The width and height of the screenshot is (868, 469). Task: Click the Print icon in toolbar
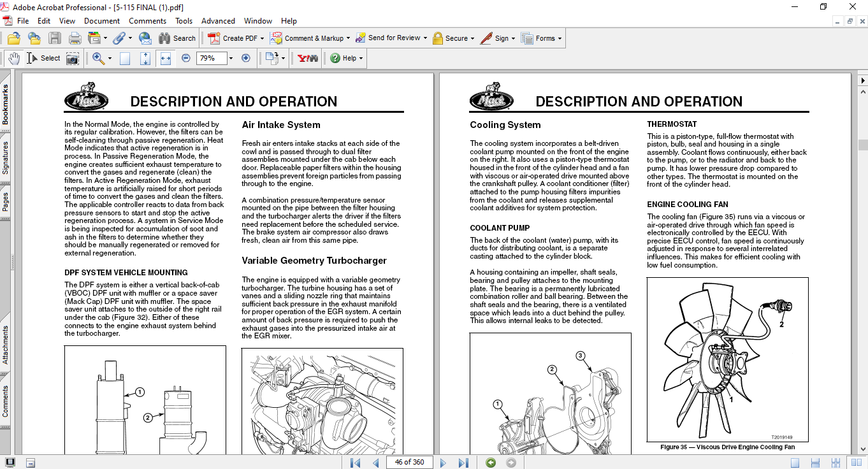click(75, 38)
